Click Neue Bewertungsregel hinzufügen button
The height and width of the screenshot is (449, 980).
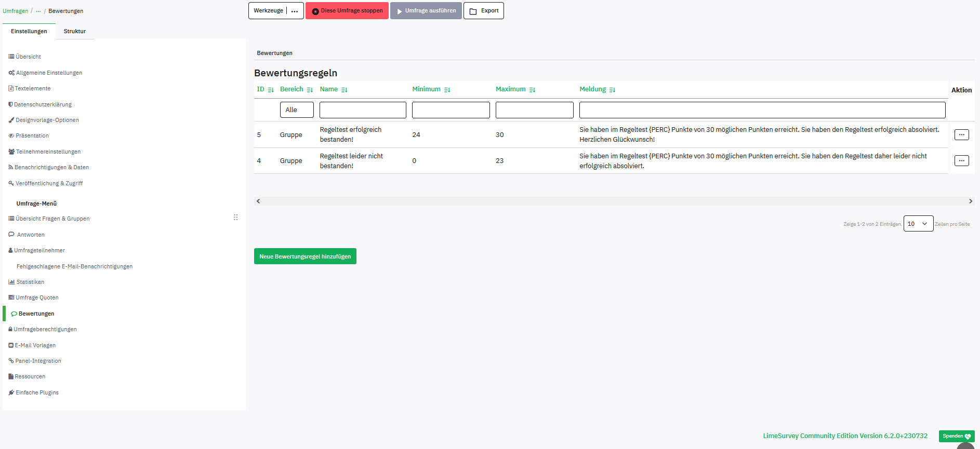pos(305,256)
